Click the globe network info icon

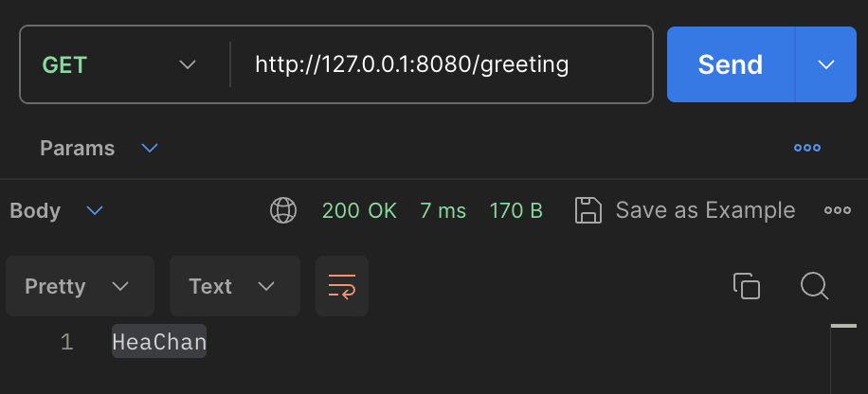click(283, 211)
